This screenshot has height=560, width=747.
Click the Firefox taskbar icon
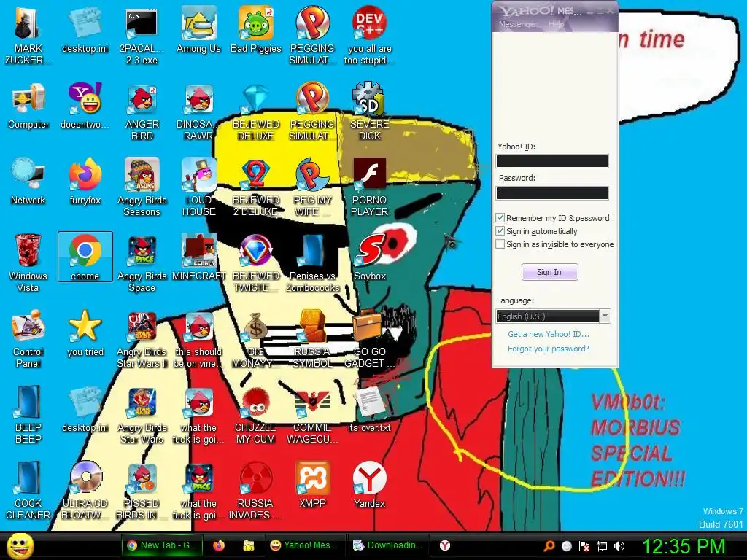pos(219,545)
